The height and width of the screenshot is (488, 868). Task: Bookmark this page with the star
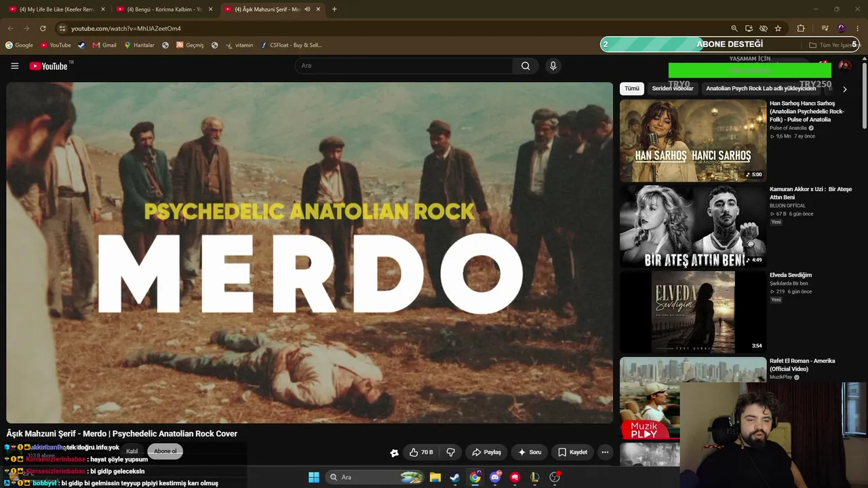pyautogui.click(x=778, y=28)
